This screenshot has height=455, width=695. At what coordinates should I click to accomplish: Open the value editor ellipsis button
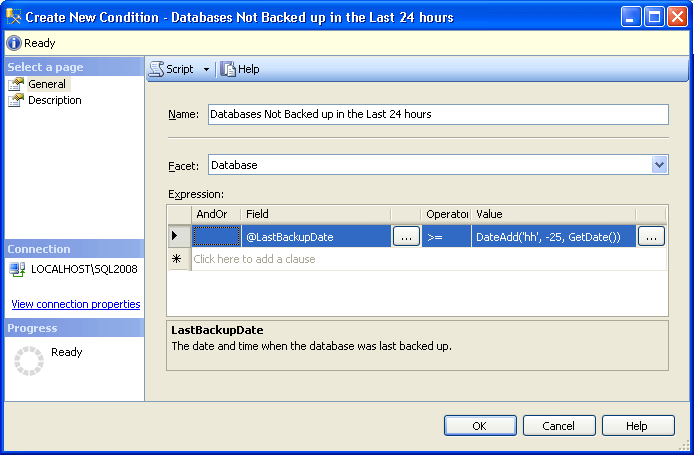[651, 237]
